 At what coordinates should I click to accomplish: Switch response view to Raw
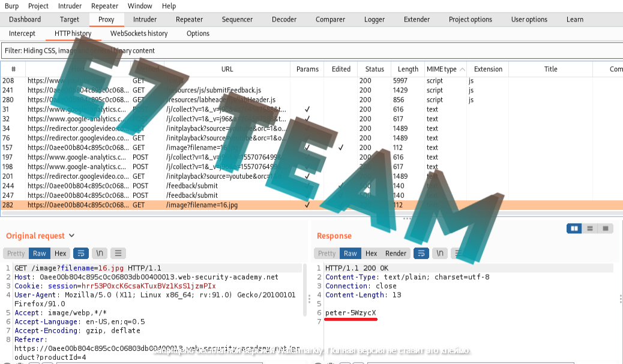click(x=350, y=253)
